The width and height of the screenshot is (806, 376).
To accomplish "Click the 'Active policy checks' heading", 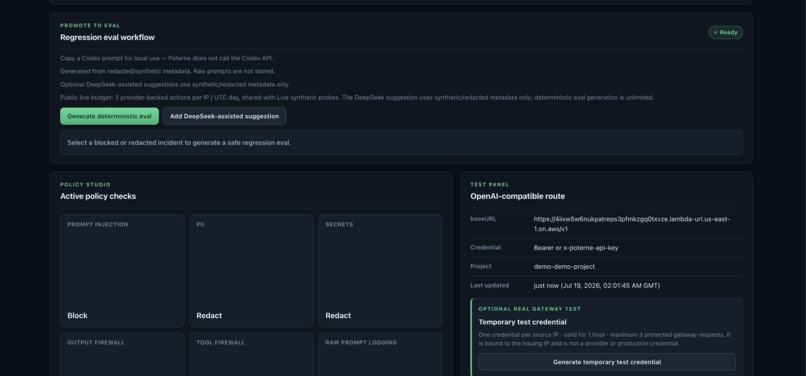I will pos(98,196).
